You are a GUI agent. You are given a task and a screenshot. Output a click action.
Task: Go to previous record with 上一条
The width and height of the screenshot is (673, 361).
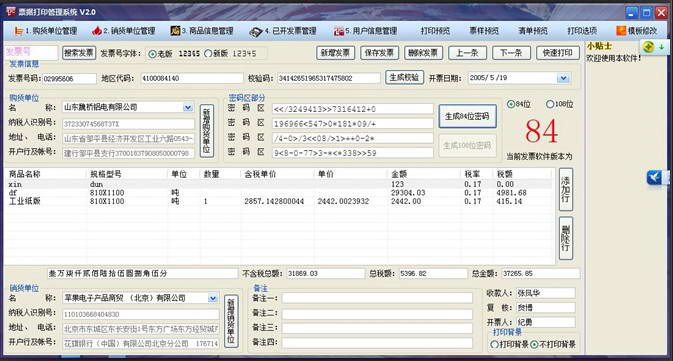click(467, 53)
